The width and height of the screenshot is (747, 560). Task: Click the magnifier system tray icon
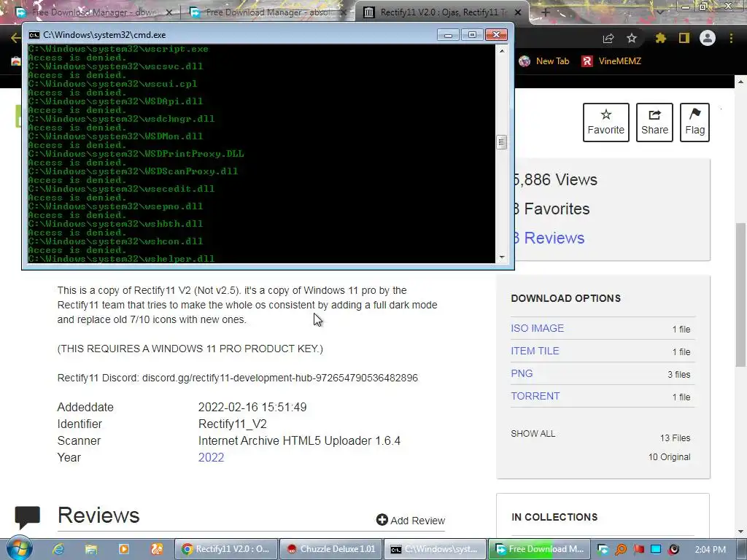pyautogui.click(x=621, y=550)
